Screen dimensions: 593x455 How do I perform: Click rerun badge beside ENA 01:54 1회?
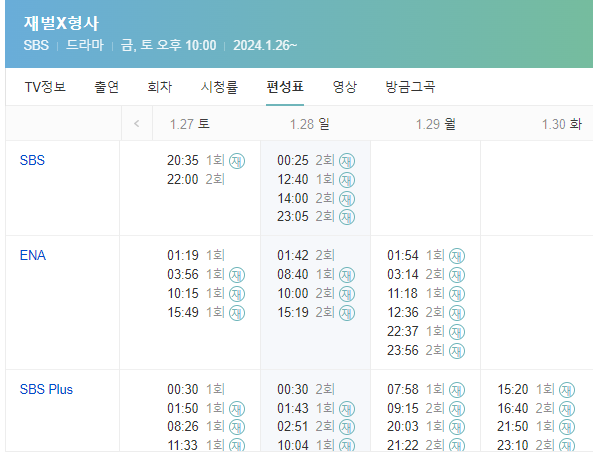tap(456, 256)
